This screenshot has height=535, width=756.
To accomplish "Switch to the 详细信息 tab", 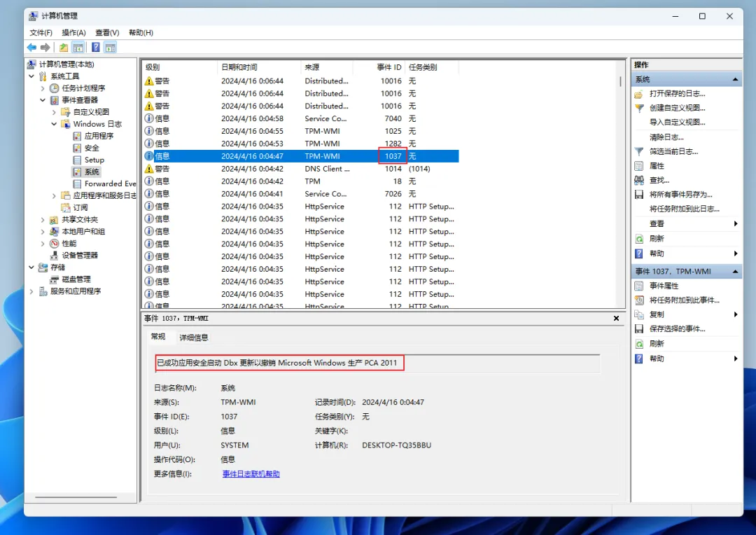I will 194,338.
